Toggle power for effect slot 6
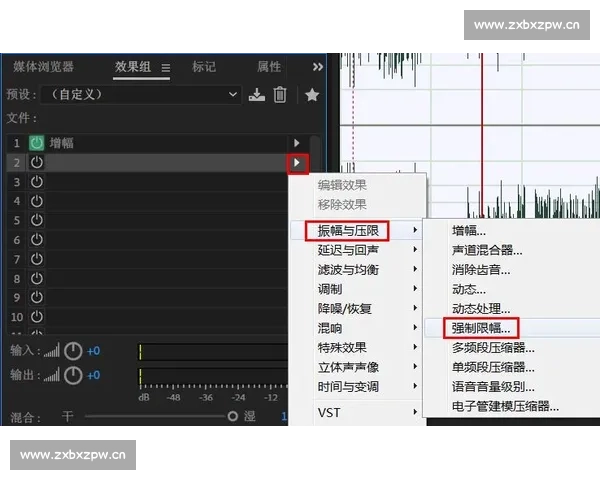The height and width of the screenshot is (480, 600). coord(37,240)
